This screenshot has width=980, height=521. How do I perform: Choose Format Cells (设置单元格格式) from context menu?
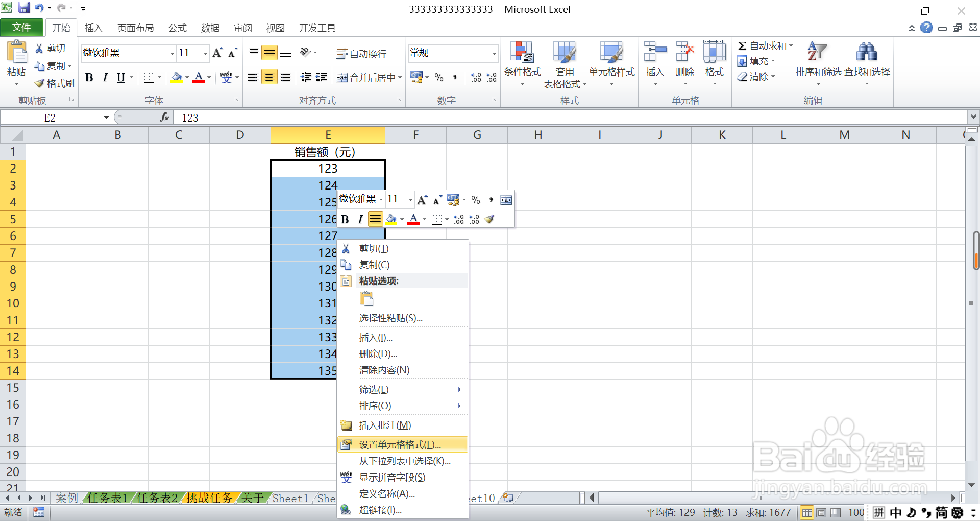click(x=403, y=445)
